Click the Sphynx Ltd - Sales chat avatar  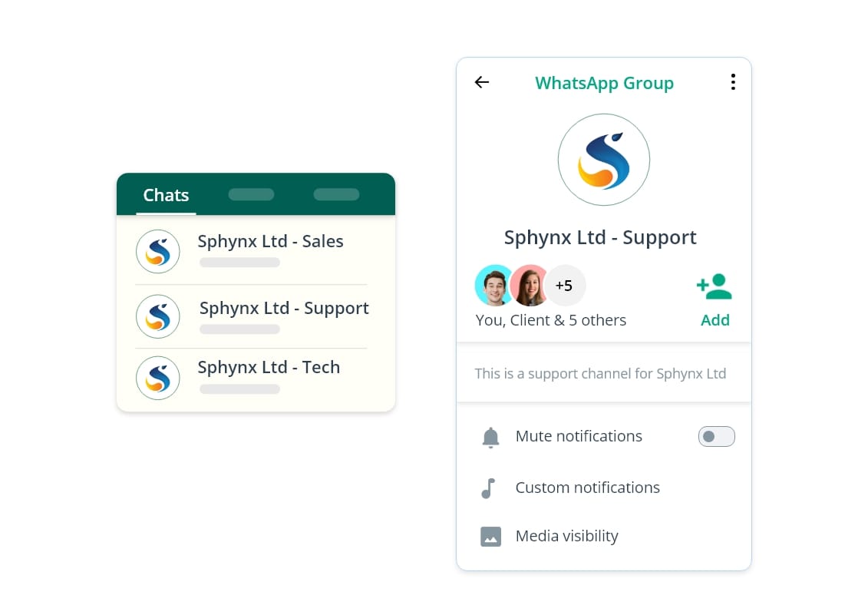(x=158, y=252)
